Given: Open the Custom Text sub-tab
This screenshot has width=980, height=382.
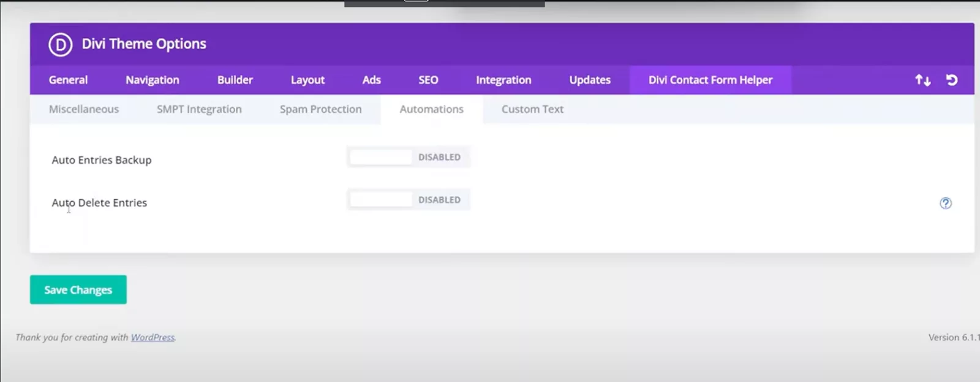Looking at the screenshot, I should point(532,109).
